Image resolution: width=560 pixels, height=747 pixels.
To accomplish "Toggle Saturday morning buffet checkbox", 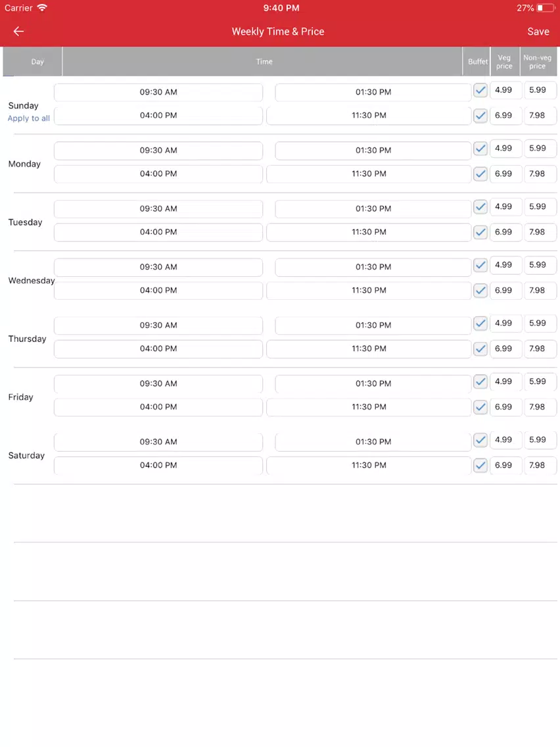I will coord(480,440).
